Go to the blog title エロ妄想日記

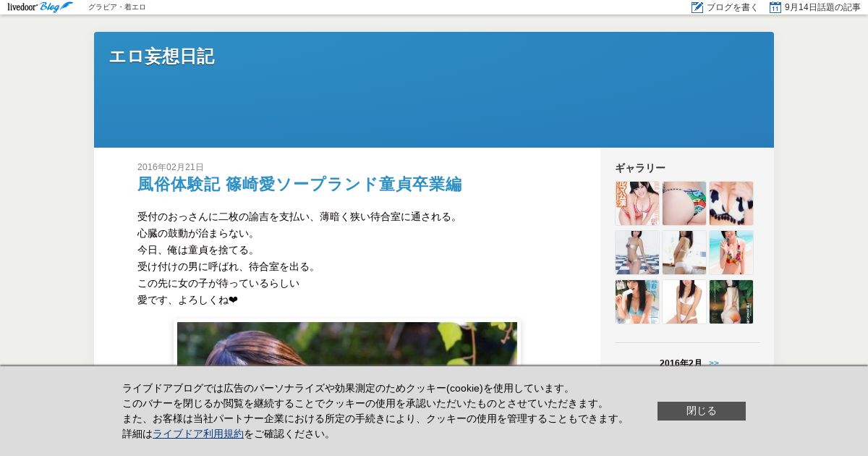coord(161,56)
